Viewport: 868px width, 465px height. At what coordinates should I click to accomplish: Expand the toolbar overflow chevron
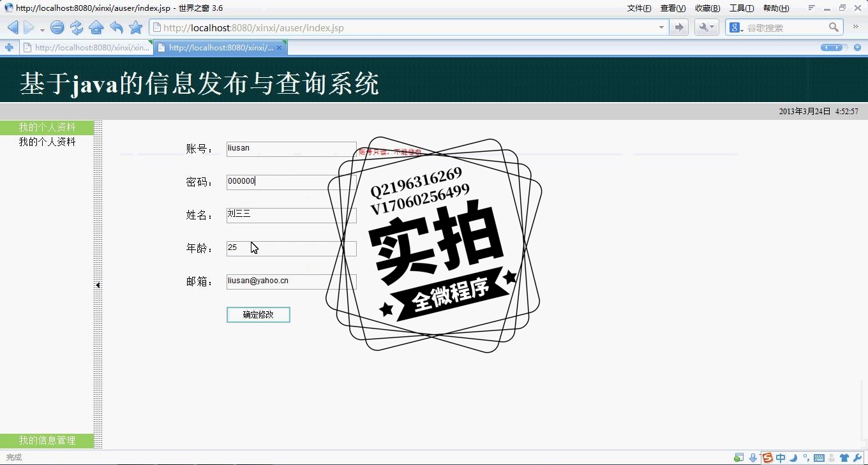point(857,27)
